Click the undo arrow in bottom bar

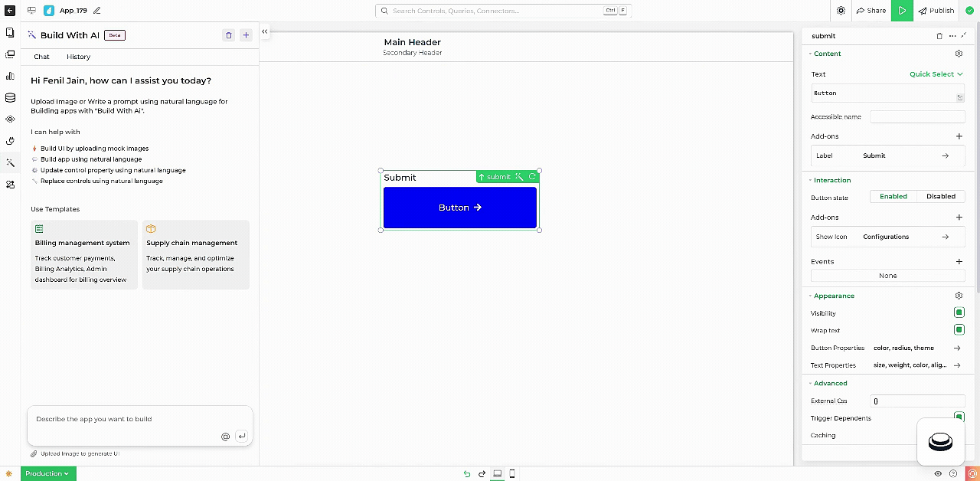pyautogui.click(x=467, y=474)
